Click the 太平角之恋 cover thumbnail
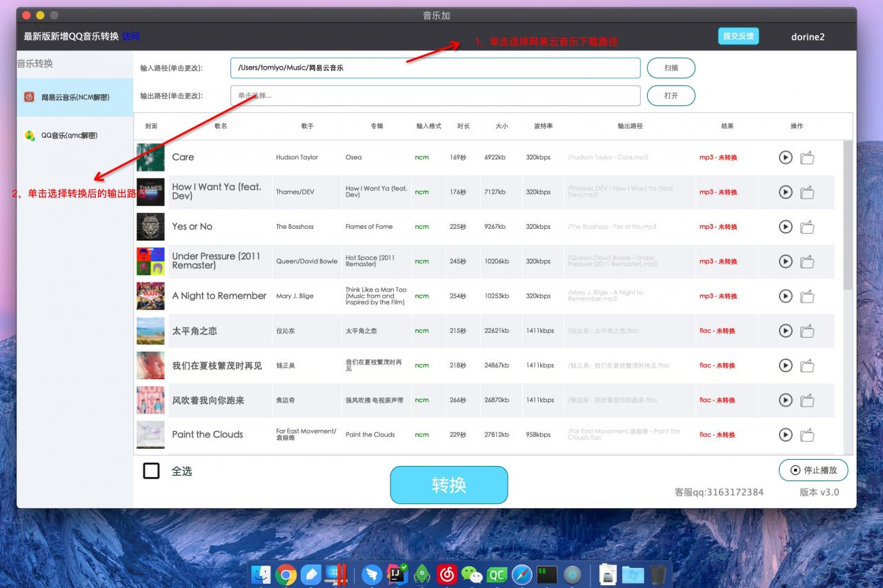883x588 pixels. tap(150, 330)
